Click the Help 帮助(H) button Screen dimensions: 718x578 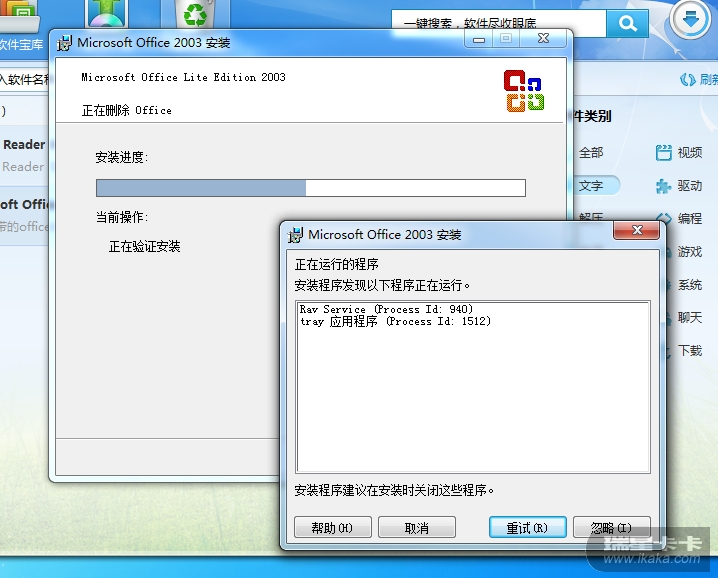pyautogui.click(x=332, y=528)
